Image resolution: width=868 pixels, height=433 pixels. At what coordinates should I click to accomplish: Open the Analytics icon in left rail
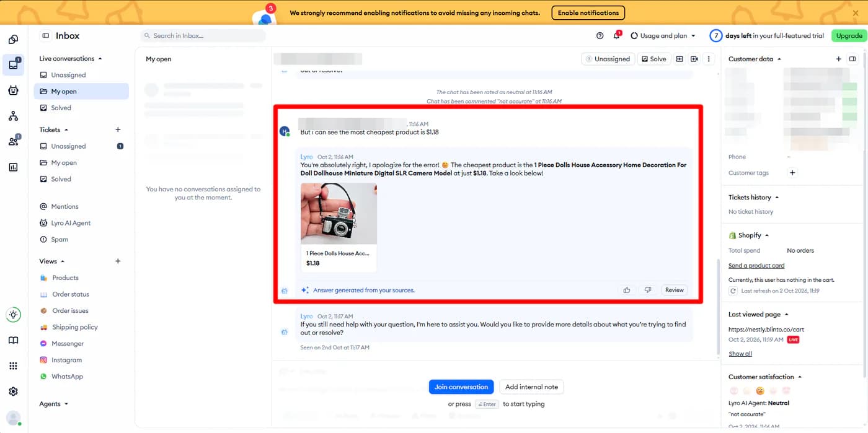click(x=13, y=167)
